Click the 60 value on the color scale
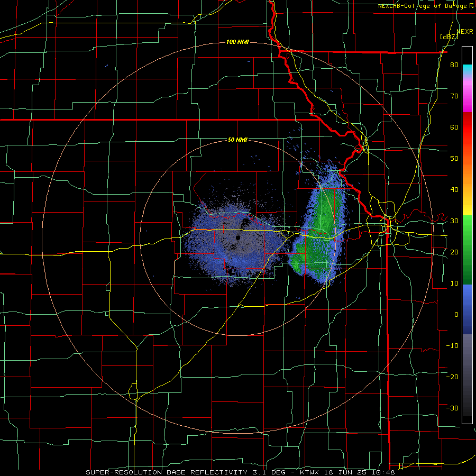The width and height of the screenshot is (476, 476). click(x=454, y=127)
